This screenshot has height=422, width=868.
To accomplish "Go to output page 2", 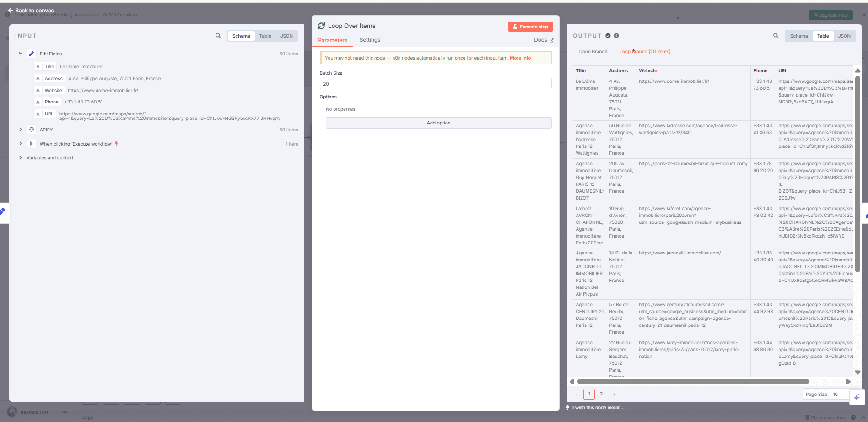I will tap(601, 394).
